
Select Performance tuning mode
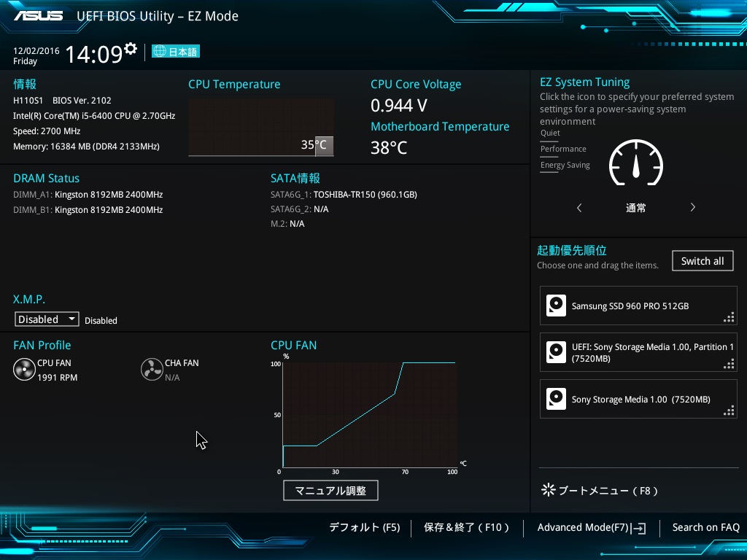click(563, 149)
